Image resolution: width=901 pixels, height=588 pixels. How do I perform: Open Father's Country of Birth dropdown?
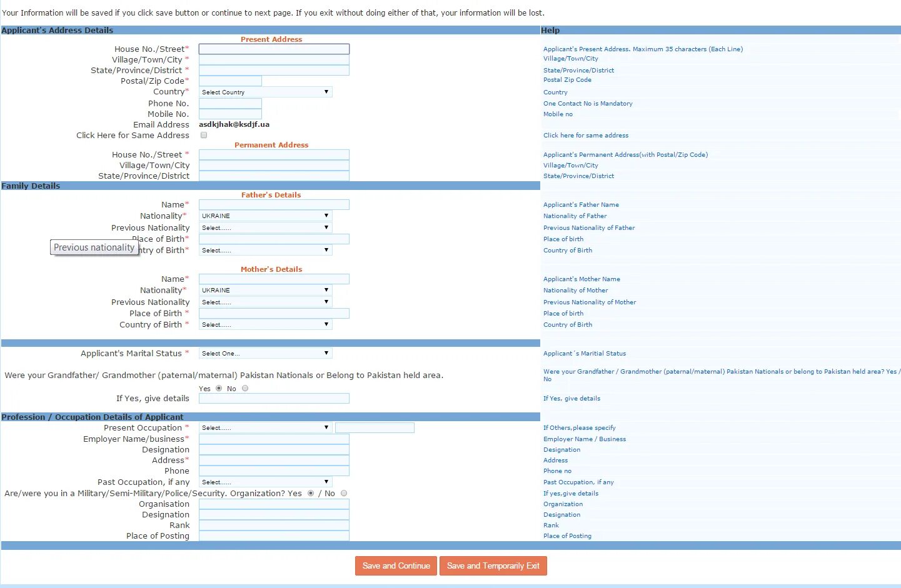click(x=265, y=250)
